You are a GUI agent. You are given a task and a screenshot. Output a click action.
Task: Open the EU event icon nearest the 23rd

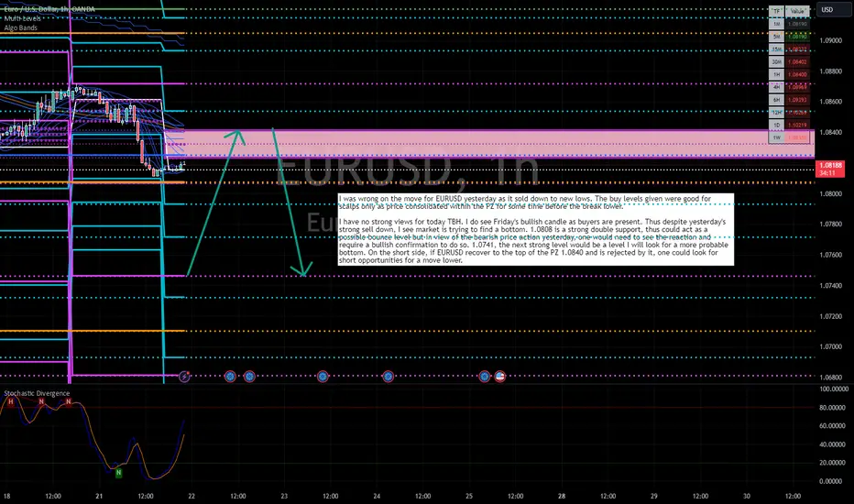[323, 376]
